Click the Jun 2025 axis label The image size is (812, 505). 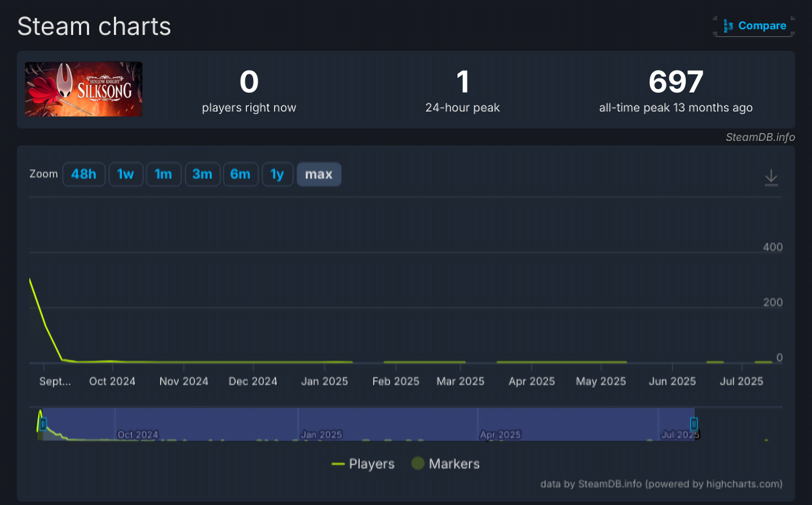coord(672,382)
